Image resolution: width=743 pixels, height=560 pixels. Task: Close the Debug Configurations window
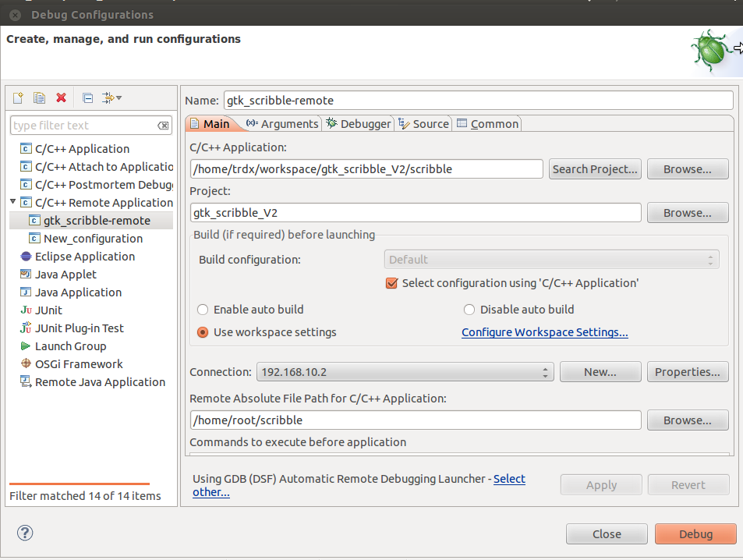coord(15,15)
